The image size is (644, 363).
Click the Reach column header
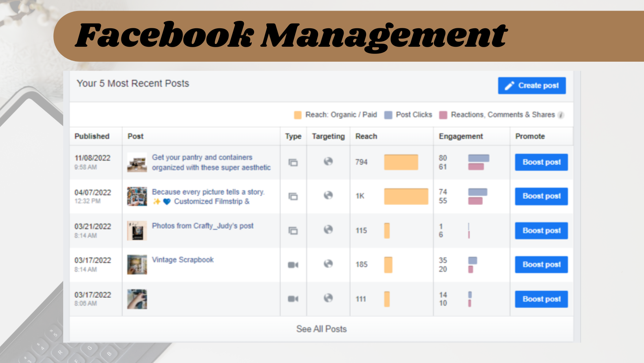(366, 136)
